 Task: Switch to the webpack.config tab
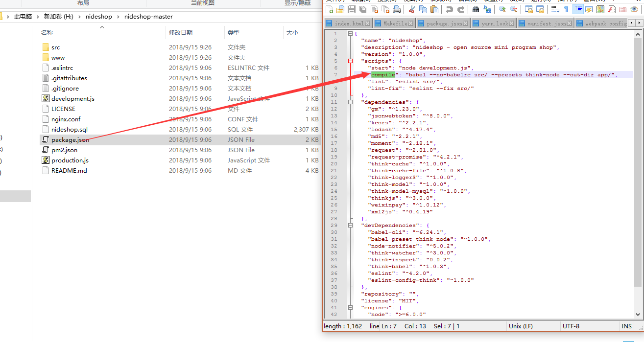coord(601,23)
